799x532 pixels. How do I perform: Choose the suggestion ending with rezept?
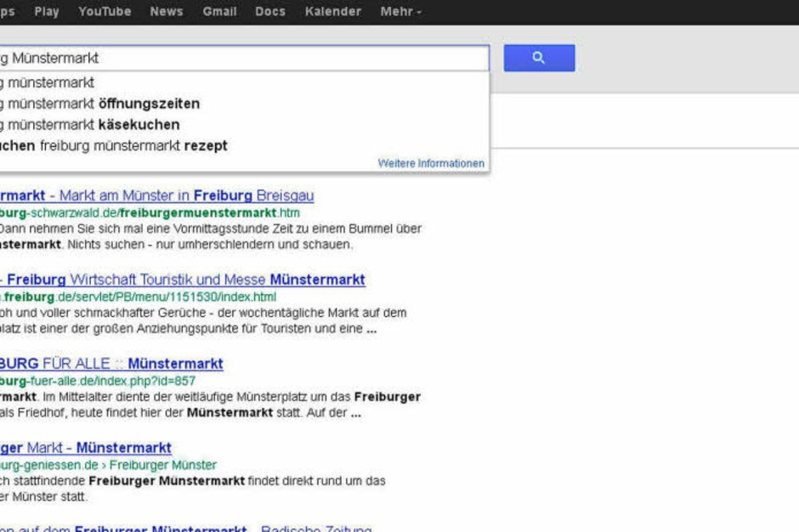[245, 145]
